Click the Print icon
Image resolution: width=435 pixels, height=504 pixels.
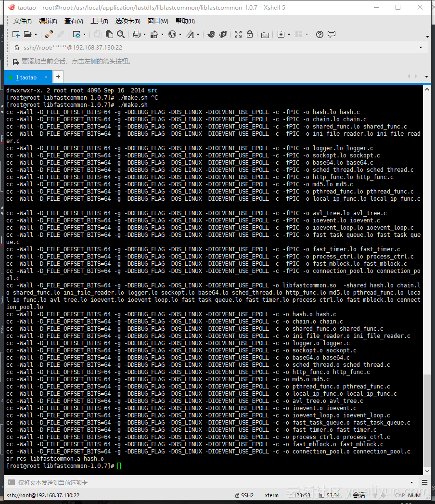[x=137, y=34]
